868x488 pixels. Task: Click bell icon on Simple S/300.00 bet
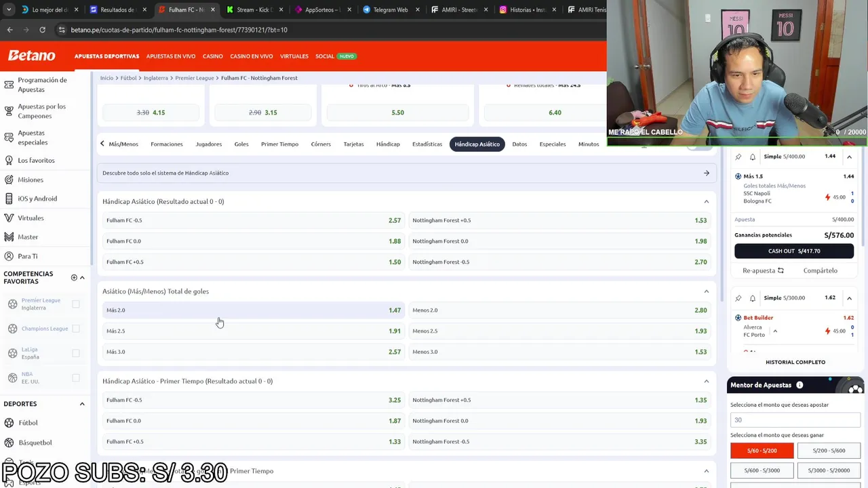(x=753, y=298)
